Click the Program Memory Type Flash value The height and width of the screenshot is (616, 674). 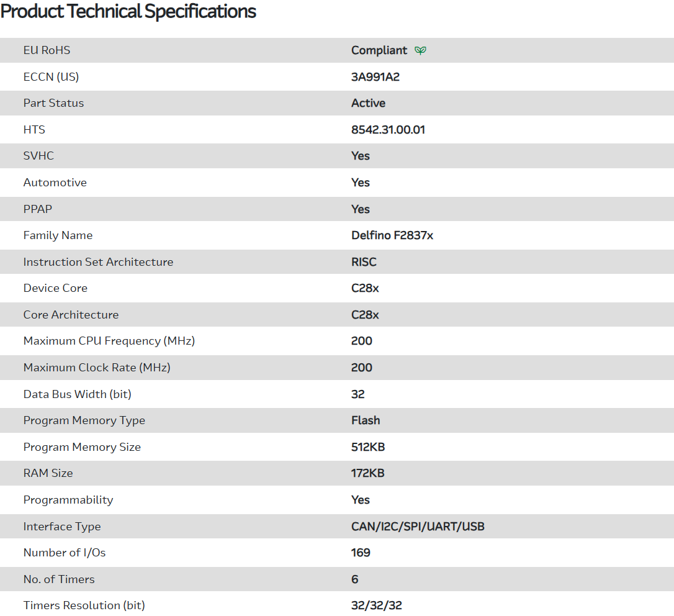click(x=366, y=420)
